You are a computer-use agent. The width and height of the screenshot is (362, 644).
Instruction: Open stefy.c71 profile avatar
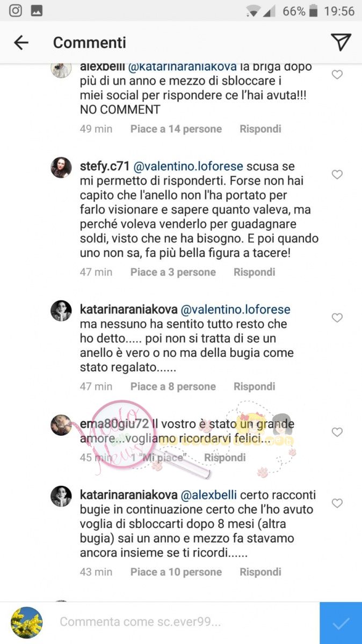(61, 167)
